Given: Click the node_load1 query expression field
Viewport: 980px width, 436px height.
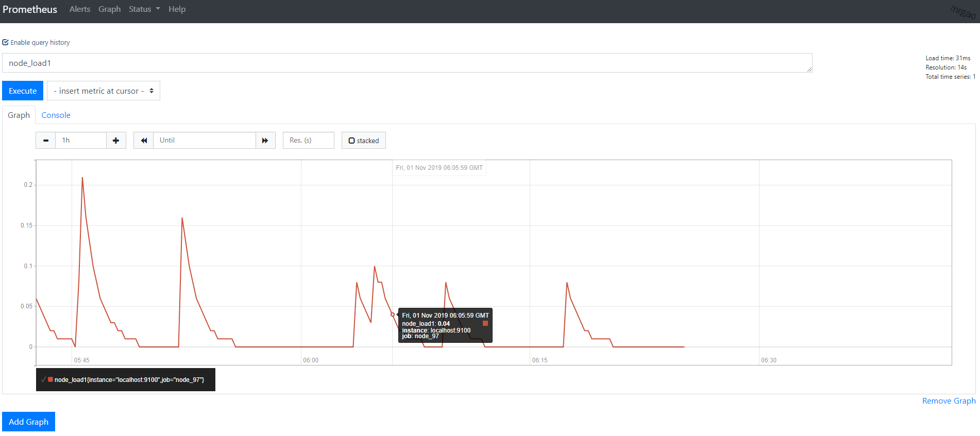Looking at the screenshot, I should [x=407, y=63].
